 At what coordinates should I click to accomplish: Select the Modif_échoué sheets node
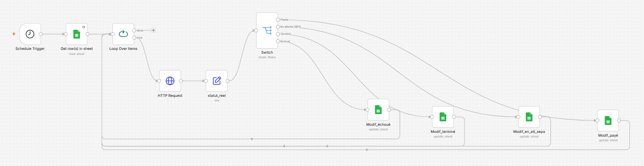tap(378, 110)
